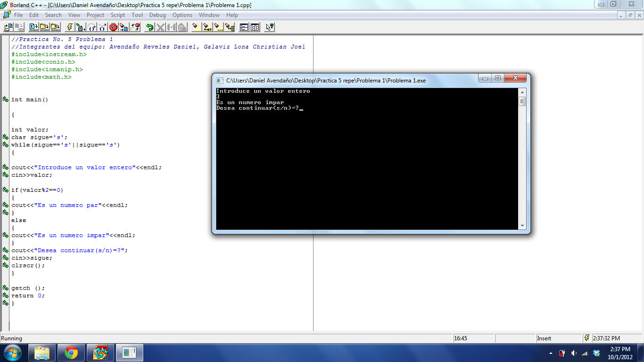Screen dimensions: 644x362
Task: Open Google Chrome from the taskbar
Action: (x=71, y=353)
